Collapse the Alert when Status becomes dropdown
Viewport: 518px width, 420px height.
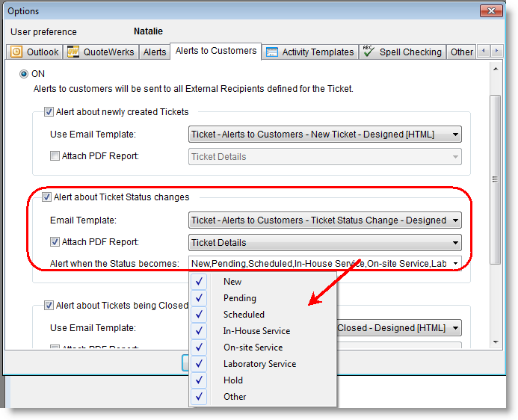455,263
